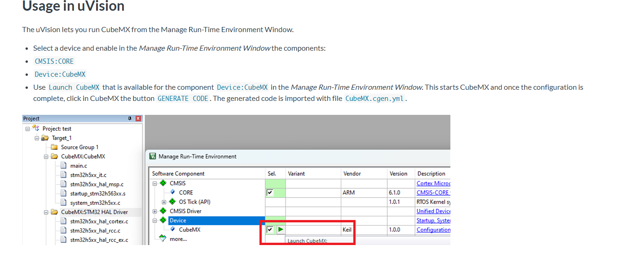This screenshot has width=644, height=259.
Task: Toggle the CORE component Sel. checkbox
Action: point(270,193)
